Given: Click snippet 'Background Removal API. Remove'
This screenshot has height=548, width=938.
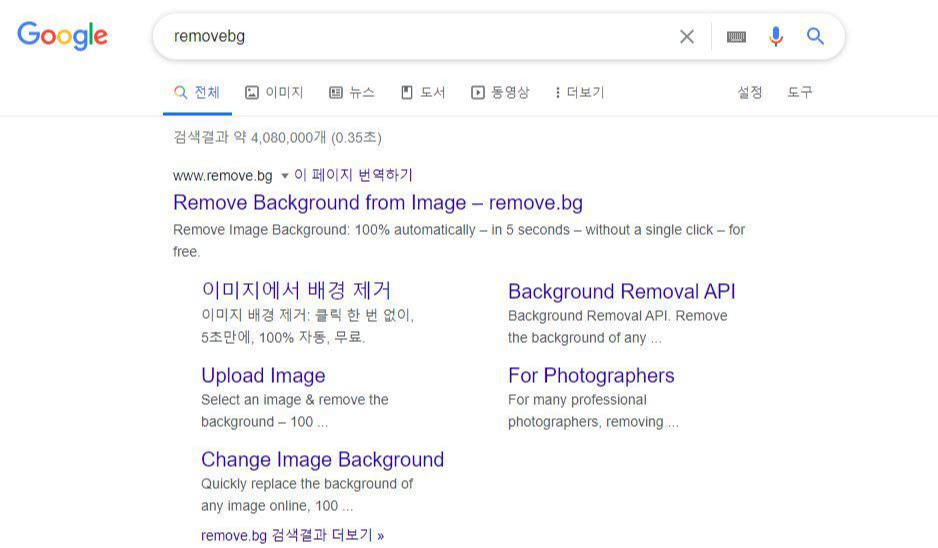Looking at the screenshot, I should coord(618,316).
